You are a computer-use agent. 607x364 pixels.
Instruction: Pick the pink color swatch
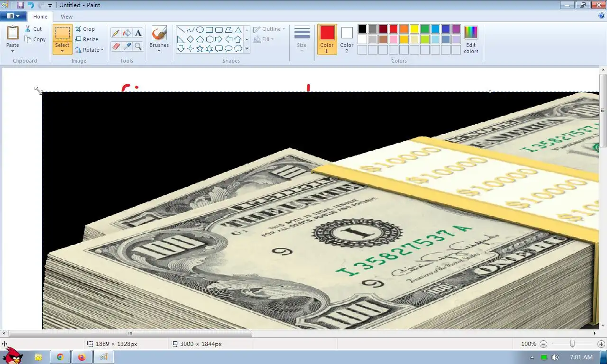[394, 39]
